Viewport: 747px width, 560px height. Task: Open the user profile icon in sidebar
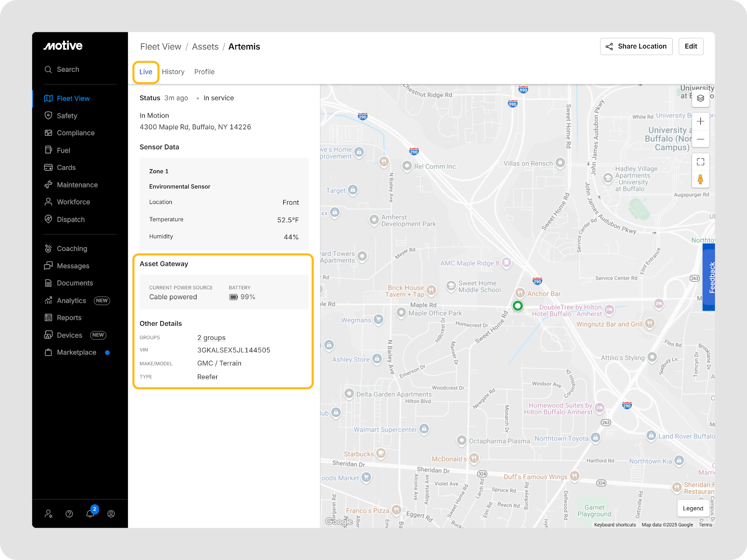click(111, 514)
